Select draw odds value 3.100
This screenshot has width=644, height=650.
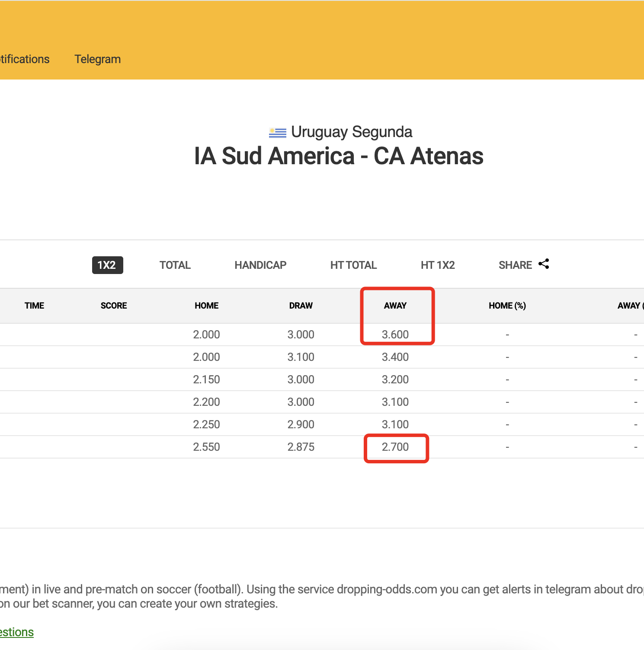pyautogui.click(x=301, y=357)
